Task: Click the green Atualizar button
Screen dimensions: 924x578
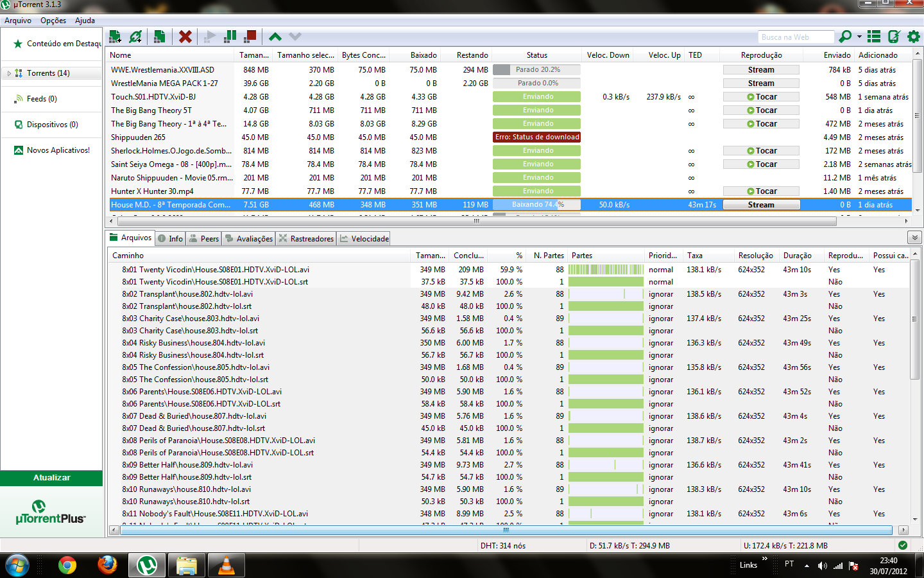Action: point(51,478)
